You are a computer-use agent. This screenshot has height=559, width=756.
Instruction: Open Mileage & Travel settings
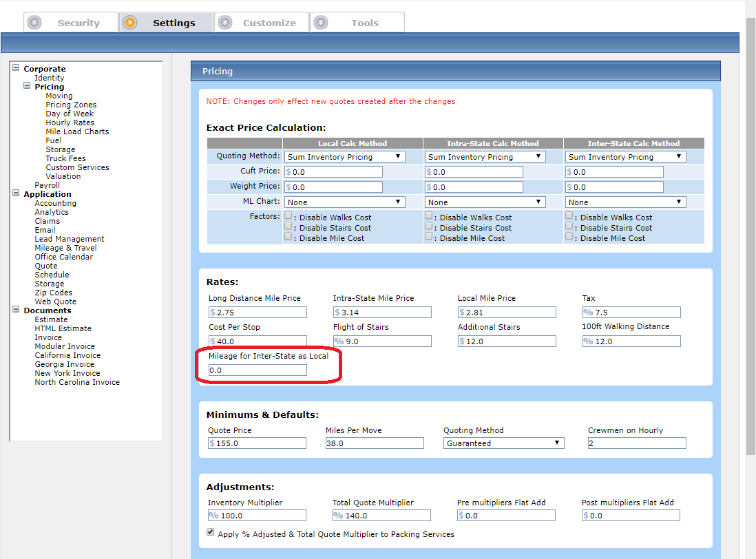coord(65,248)
